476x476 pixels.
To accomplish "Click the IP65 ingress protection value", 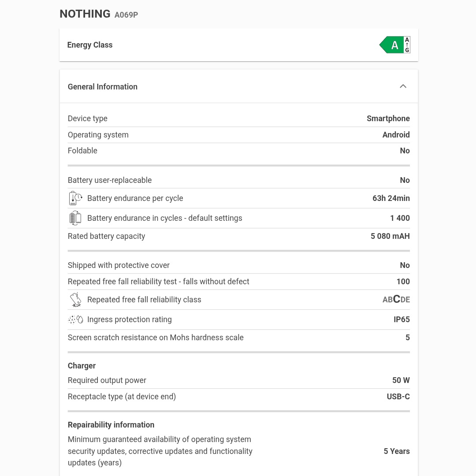I will click(x=402, y=319).
